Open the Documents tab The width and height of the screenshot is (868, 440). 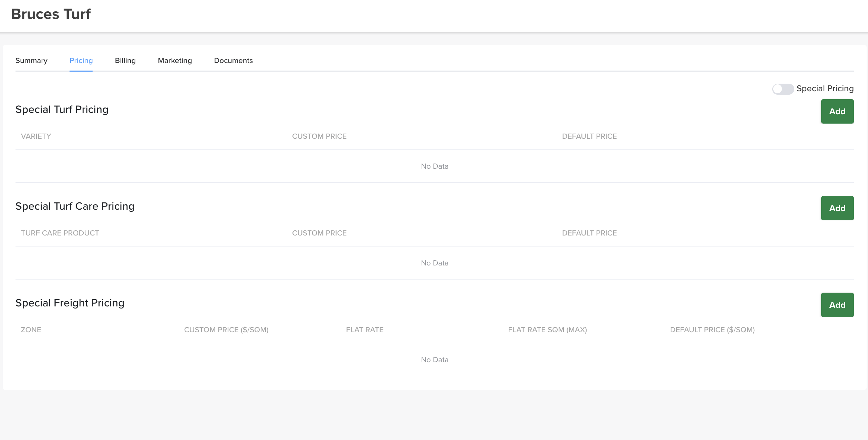[234, 61]
